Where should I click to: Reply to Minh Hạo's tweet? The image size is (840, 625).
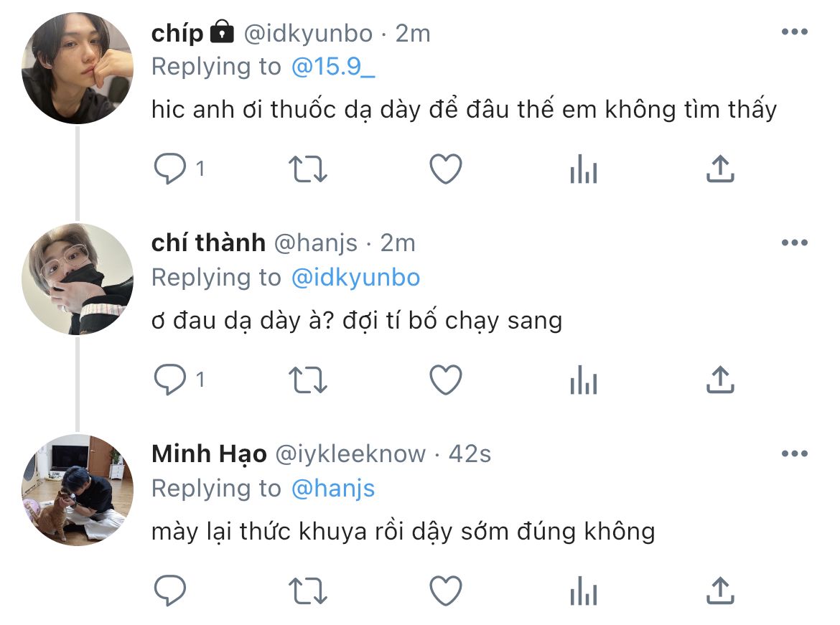click(170, 591)
